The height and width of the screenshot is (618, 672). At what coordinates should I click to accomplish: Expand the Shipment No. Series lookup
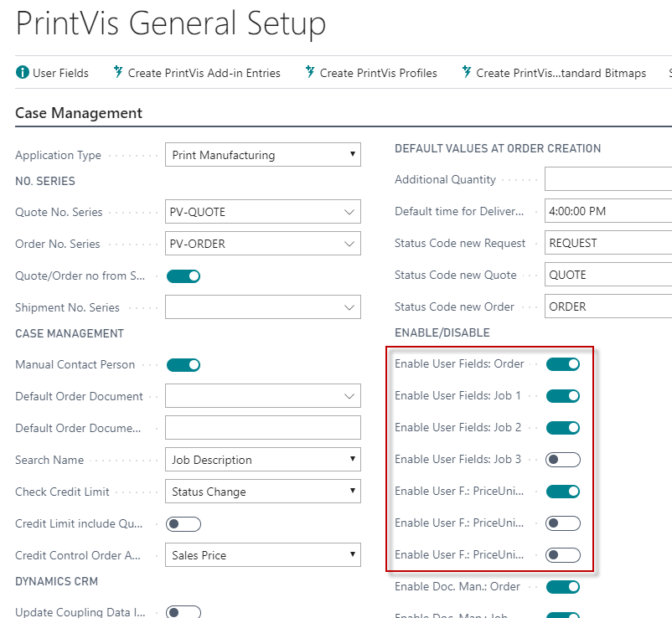pyautogui.click(x=349, y=307)
